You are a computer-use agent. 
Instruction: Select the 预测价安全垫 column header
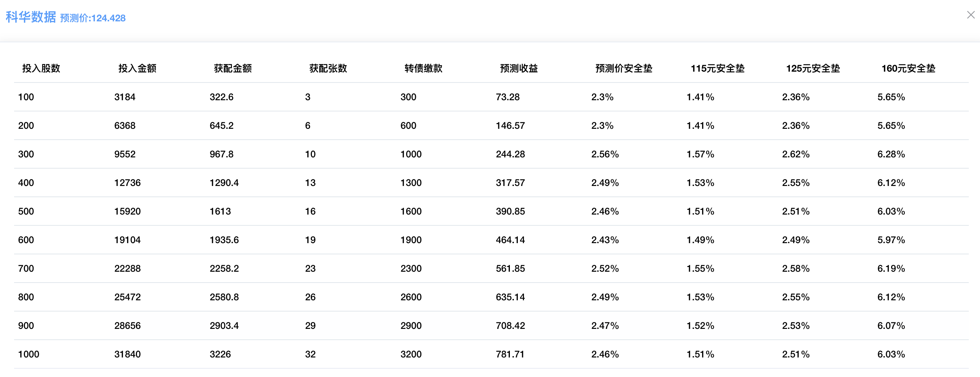(x=624, y=68)
